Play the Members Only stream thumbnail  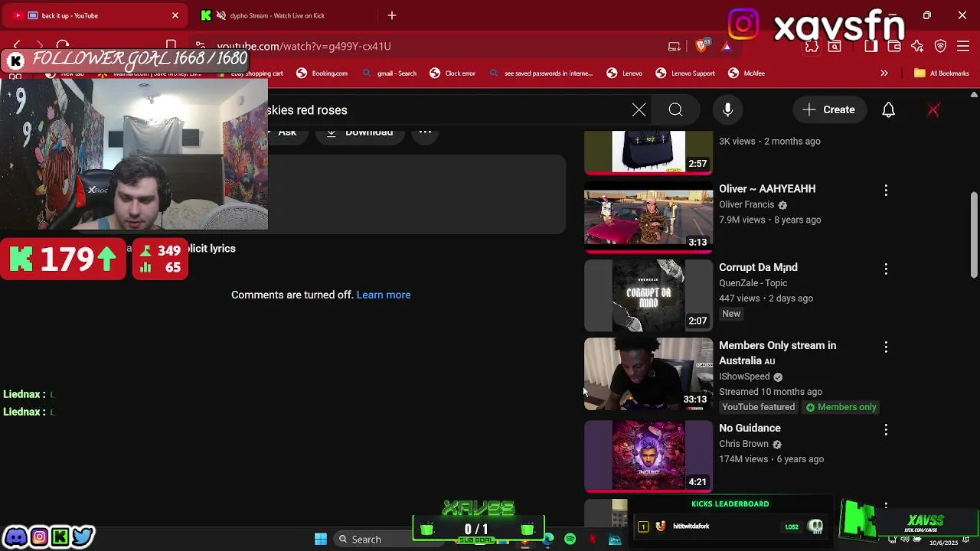pos(648,374)
